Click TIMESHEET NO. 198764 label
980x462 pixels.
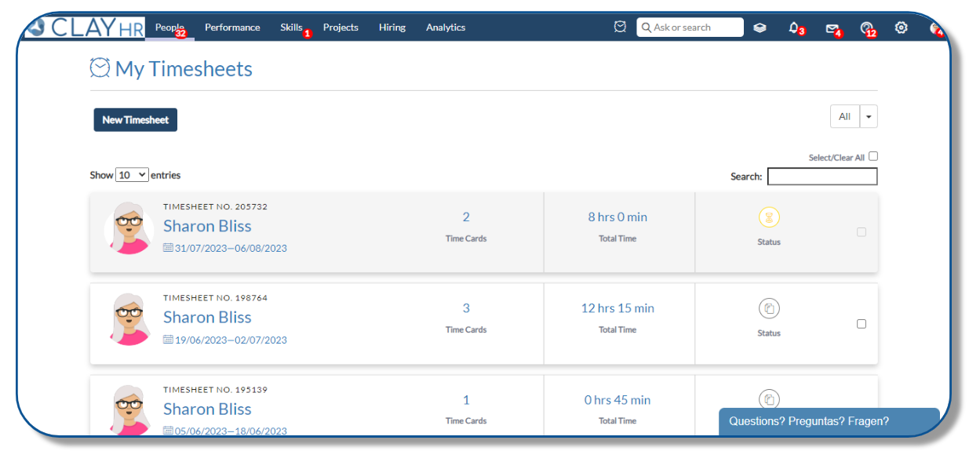click(x=216, y=298)
